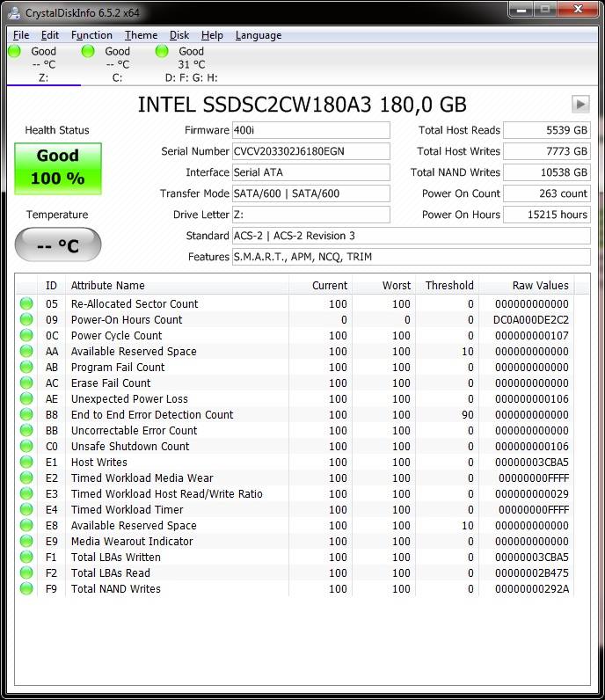Click status orb for Erase Fail Count

pyautogui.click(x=26, y=383)
